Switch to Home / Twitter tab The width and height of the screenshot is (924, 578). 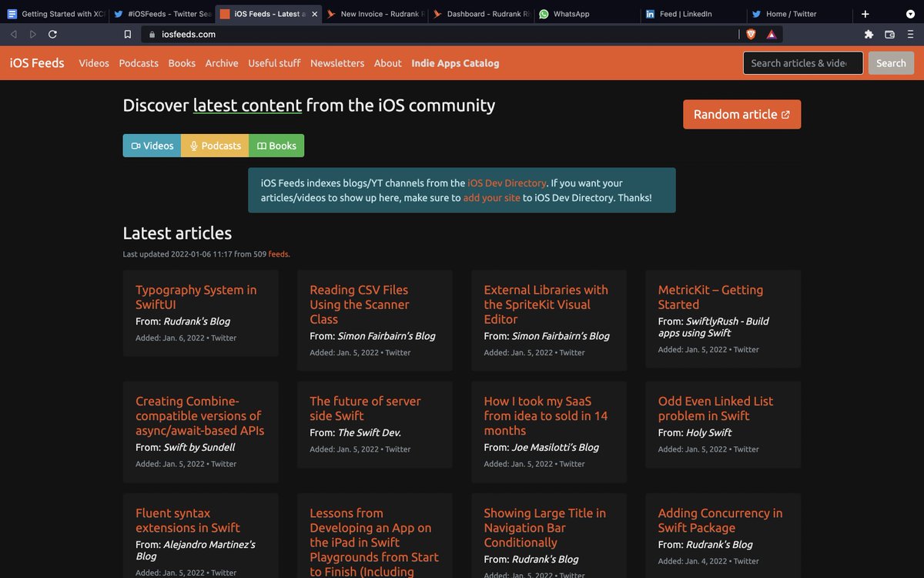[798, 14]
